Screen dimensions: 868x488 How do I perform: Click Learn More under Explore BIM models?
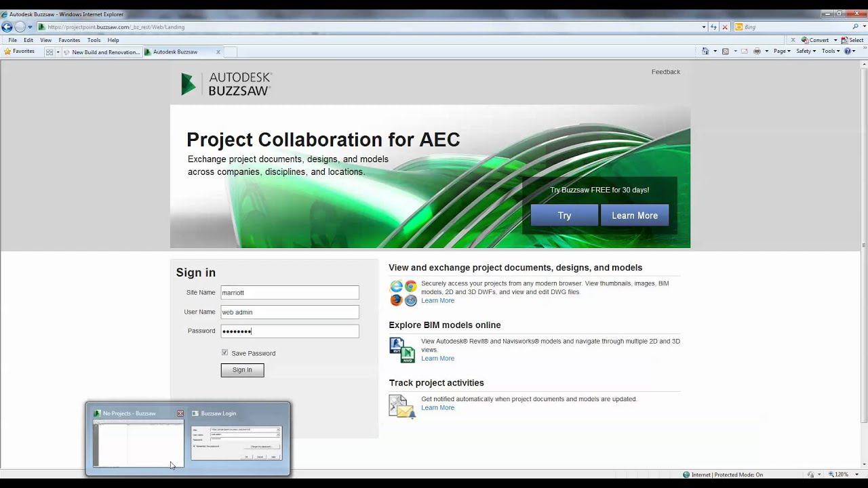pyautogui.click(x=437, y=359)
